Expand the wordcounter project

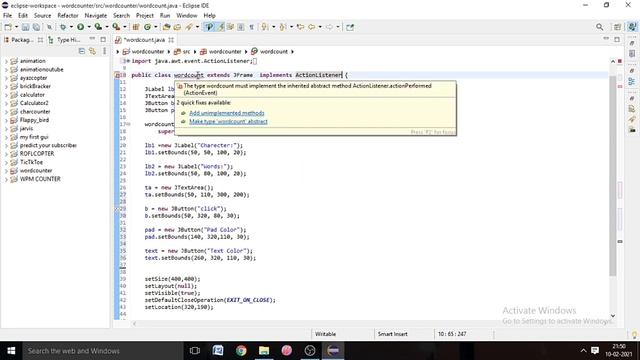pos(6,171)
